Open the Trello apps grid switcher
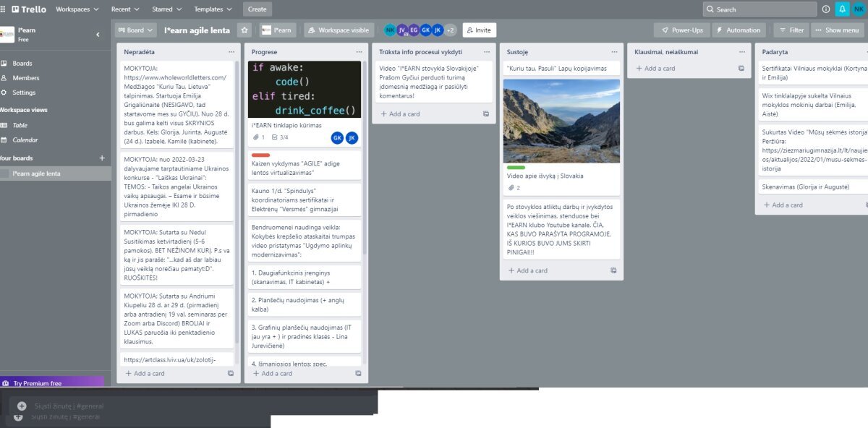 pyautogui.click(x=4, y=9)
